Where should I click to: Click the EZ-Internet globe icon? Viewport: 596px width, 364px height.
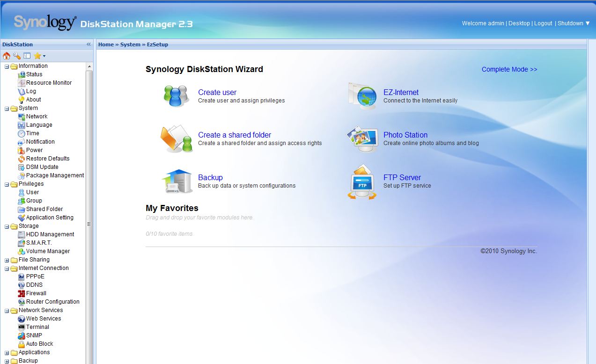tap(362, 96)
